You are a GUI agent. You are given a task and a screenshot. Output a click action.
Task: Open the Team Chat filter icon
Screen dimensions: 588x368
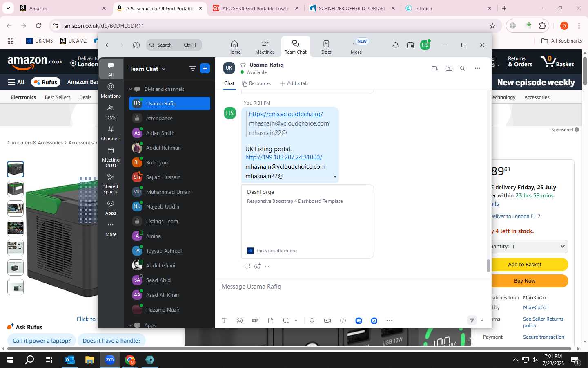193,68
